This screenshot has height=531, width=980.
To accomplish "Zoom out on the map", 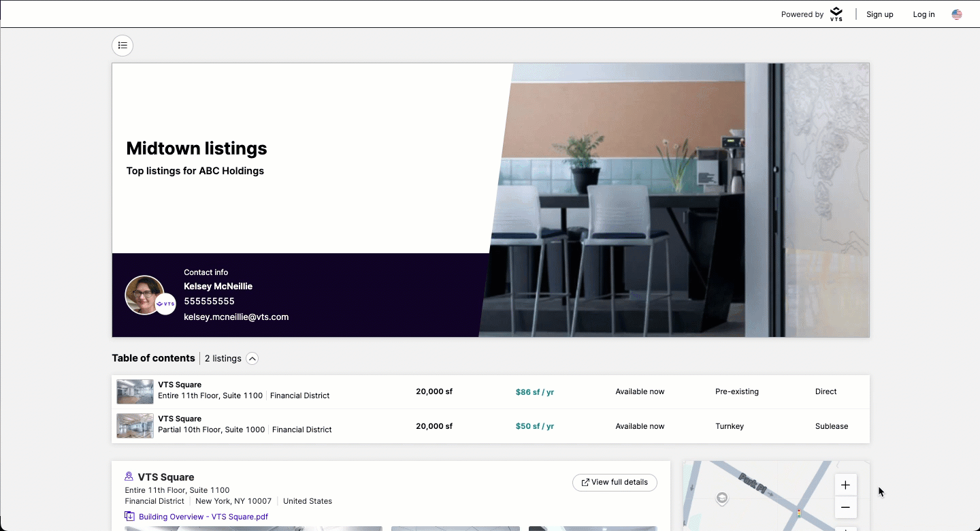I will 845,507.
